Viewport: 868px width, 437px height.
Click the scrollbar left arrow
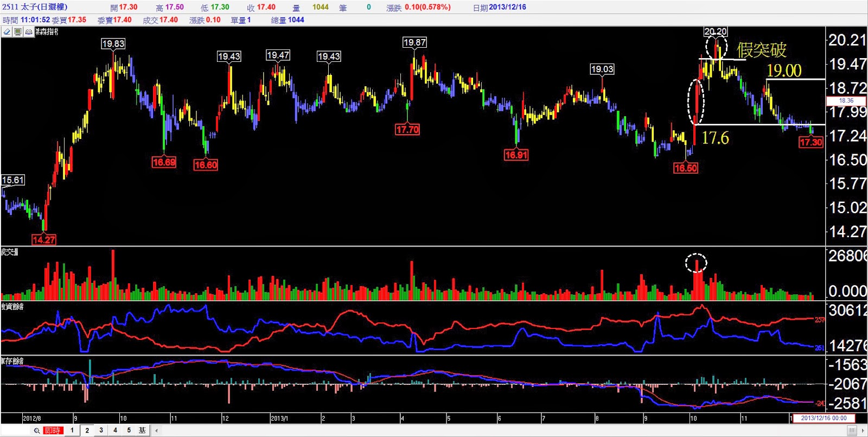tap(156, 431)
